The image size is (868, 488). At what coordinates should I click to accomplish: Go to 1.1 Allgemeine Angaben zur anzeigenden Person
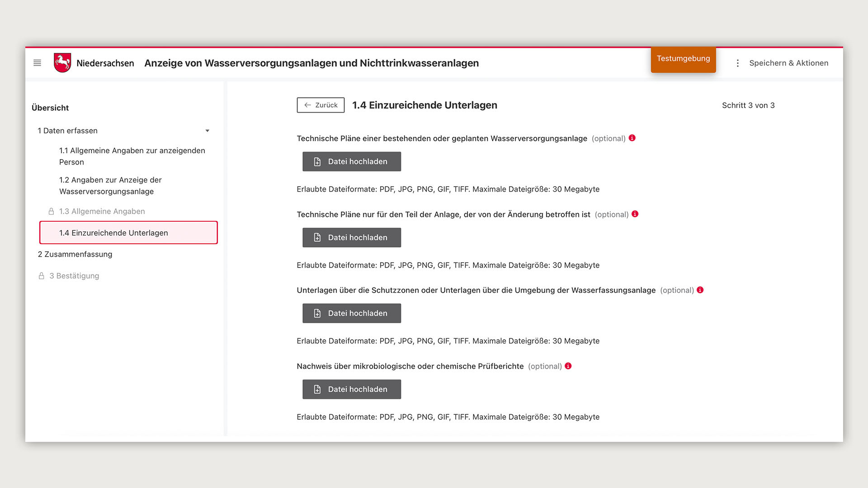(x=132, y=156)
